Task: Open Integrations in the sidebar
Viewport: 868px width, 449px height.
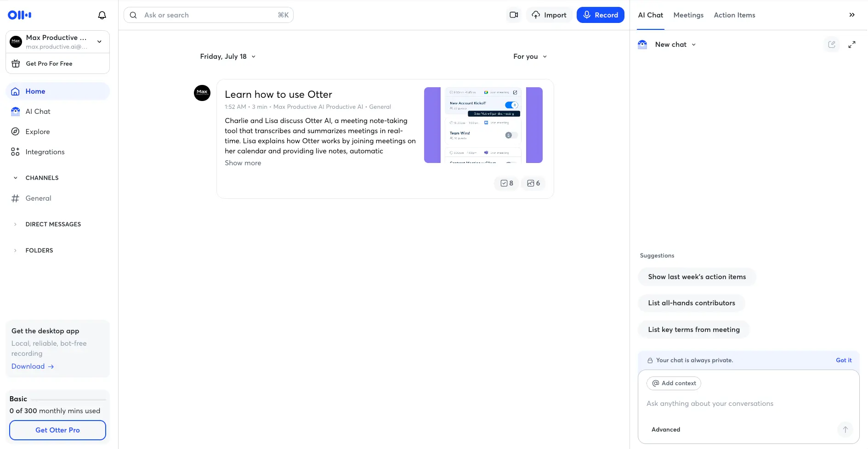Action: [x=58, y=152]
